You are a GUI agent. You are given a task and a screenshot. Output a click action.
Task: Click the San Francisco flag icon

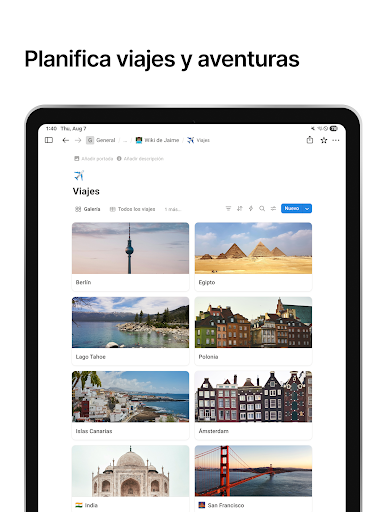(x=202, y=505)
